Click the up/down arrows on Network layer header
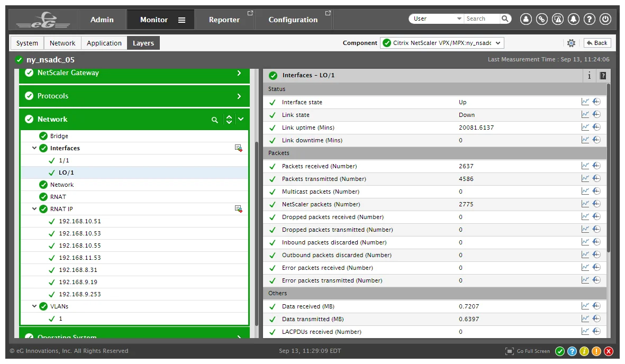 point(229,119)
